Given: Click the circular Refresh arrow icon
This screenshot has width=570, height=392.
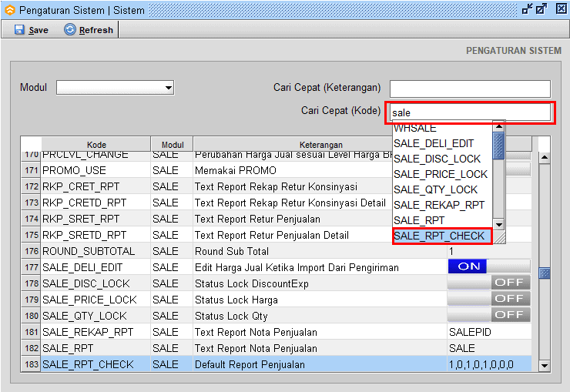Looking at the screenshot, I should coord(70,29).
